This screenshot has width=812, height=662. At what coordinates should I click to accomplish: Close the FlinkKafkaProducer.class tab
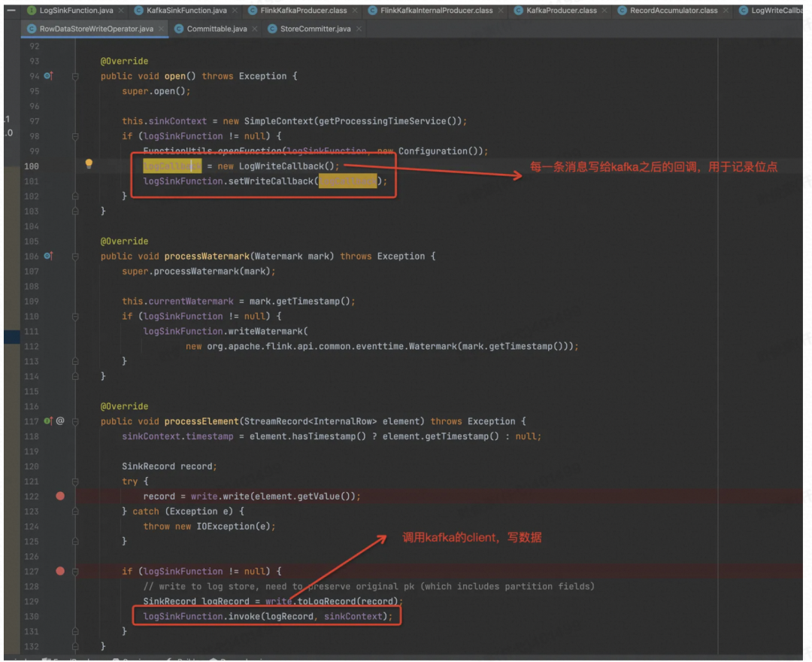(355, 11)
